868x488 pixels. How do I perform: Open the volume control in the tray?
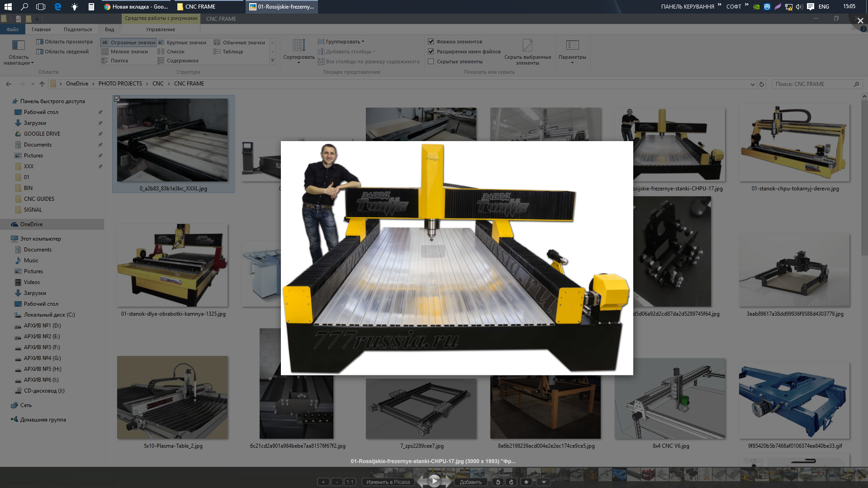[799, 6]
